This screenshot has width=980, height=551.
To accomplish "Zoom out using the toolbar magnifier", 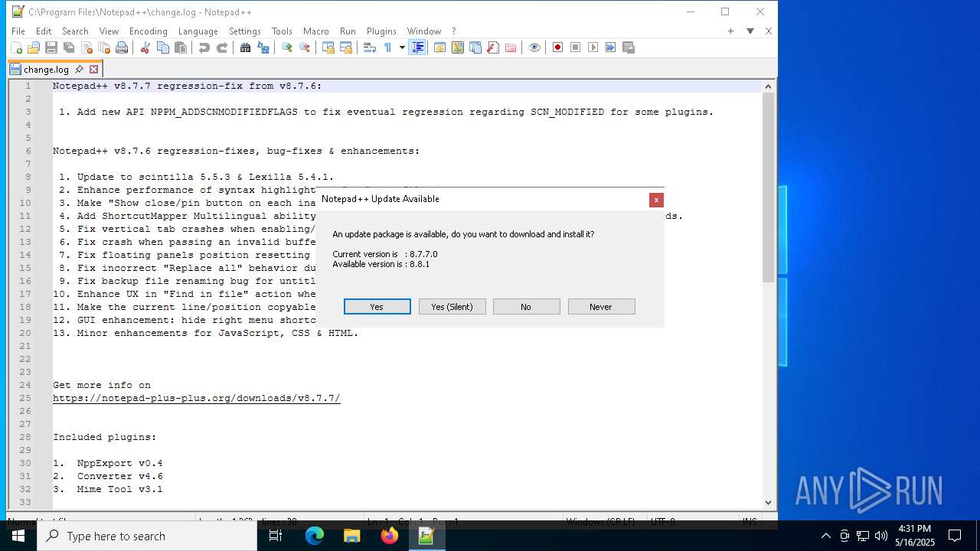I will [305, 47].
